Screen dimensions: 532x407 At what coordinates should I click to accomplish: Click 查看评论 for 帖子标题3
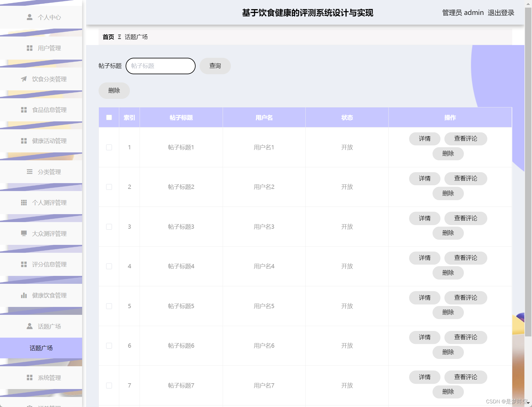pos(466,218)
